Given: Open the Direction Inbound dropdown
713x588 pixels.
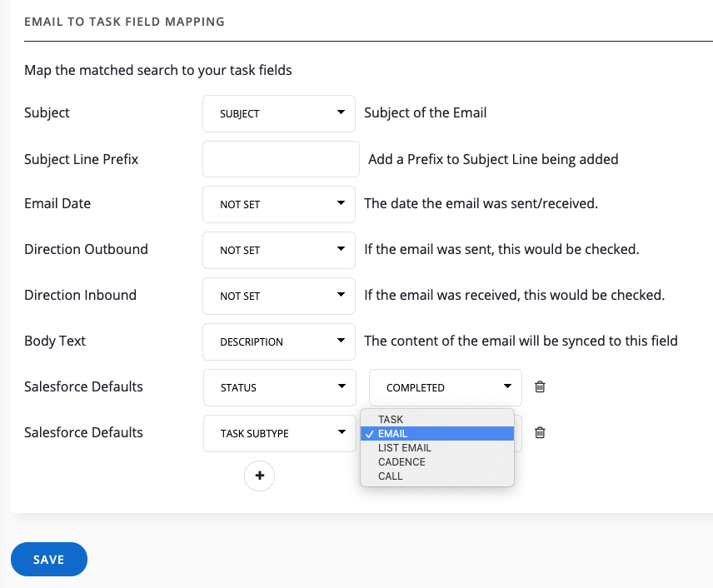Looking at the screenshot, I should pos(279,296).
